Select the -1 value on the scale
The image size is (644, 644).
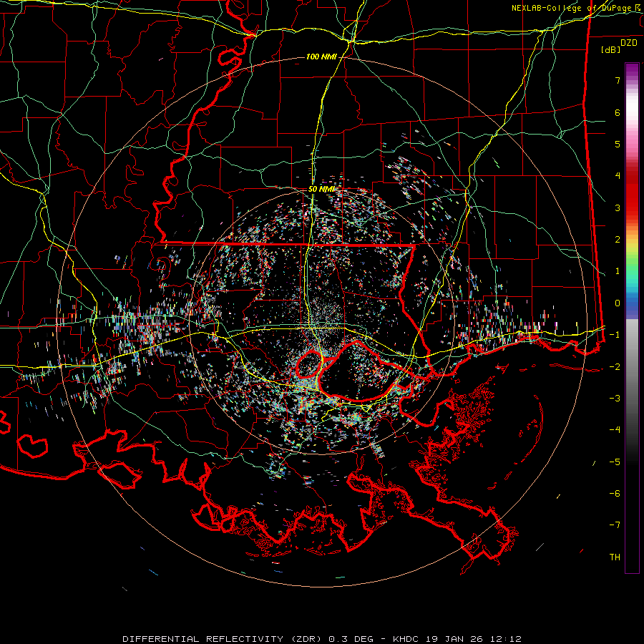(615, 335)
